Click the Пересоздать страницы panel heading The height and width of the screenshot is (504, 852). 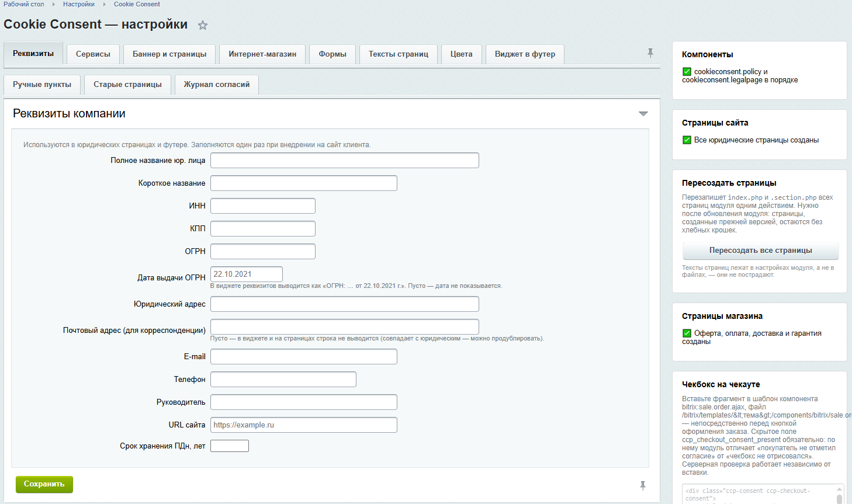[729, 183]
